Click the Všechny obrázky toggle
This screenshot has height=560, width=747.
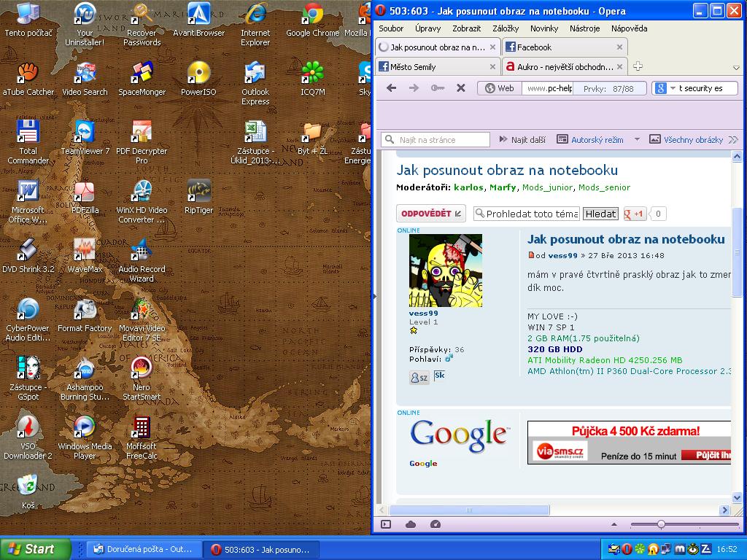(686, 139)
